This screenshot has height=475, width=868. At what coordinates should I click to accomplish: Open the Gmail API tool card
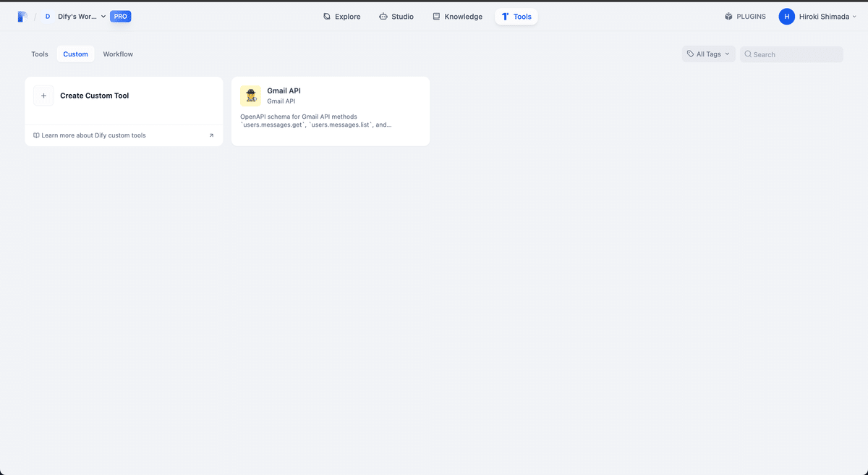[x=331, y=111]
